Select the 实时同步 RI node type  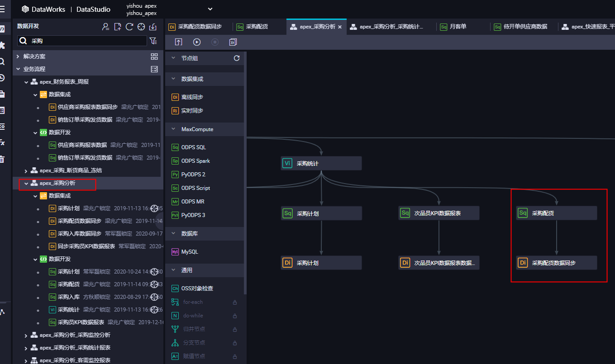(x=187, y=111)
